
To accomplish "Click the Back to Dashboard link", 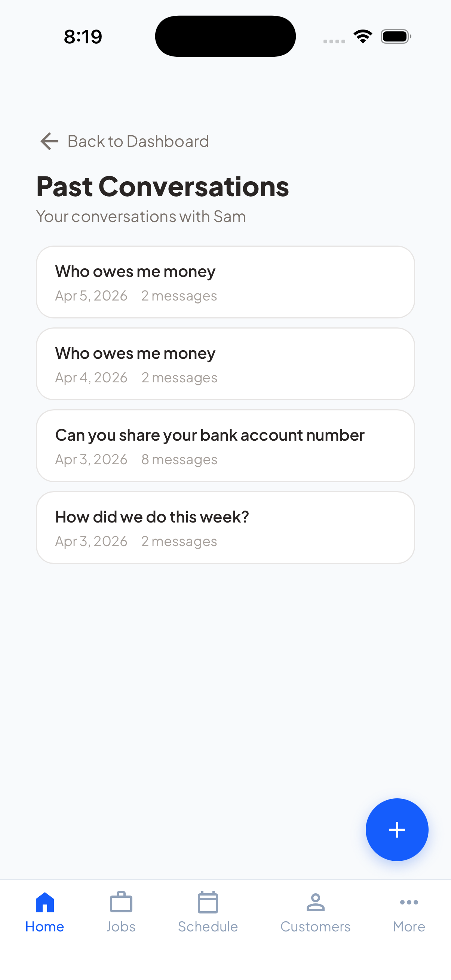I will tap(138, 142).
